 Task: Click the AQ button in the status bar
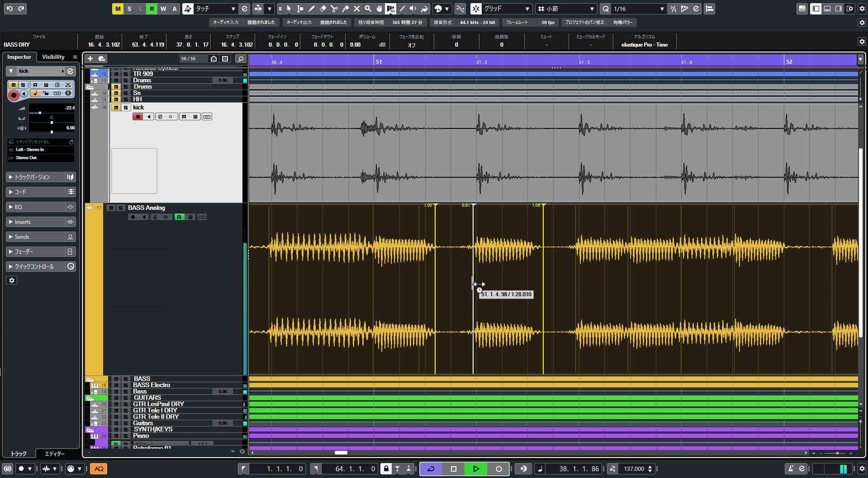coord(98,469)
